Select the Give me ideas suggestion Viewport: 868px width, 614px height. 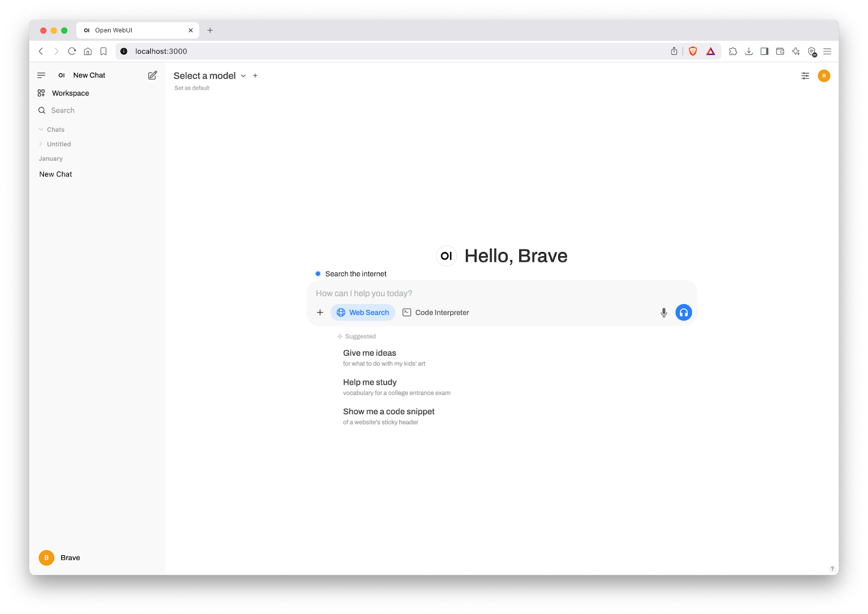384,358
